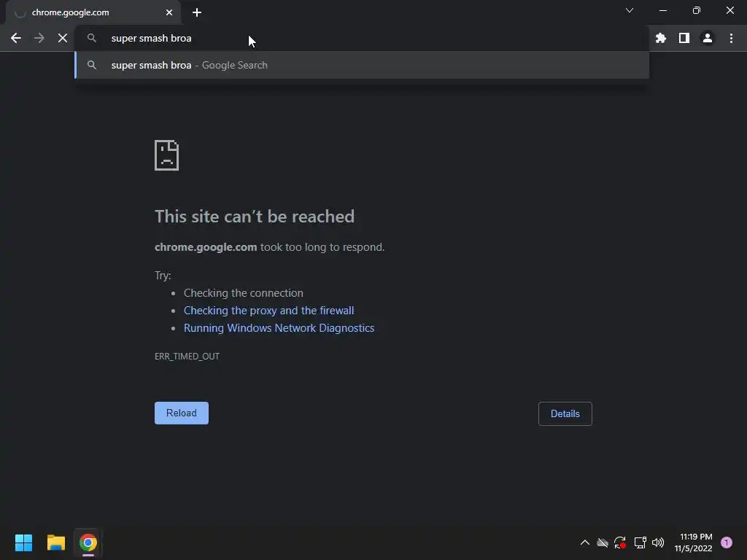Click the sync status tray icon
This screenshot has height=560, width=747.
[x=620, y=542]
